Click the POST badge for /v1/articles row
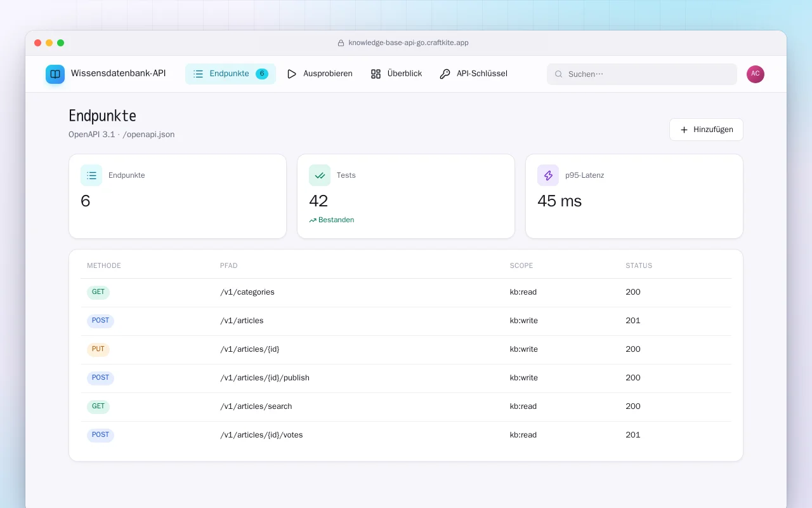The image size is (812, 508). 100,321
